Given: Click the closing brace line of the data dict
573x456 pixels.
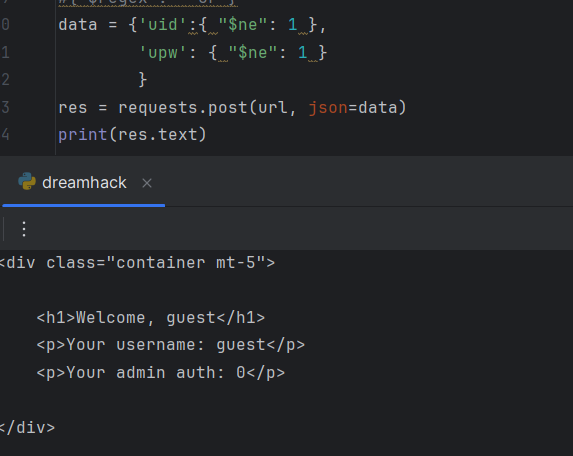Looking at the screenshot, I should [143, 80].
